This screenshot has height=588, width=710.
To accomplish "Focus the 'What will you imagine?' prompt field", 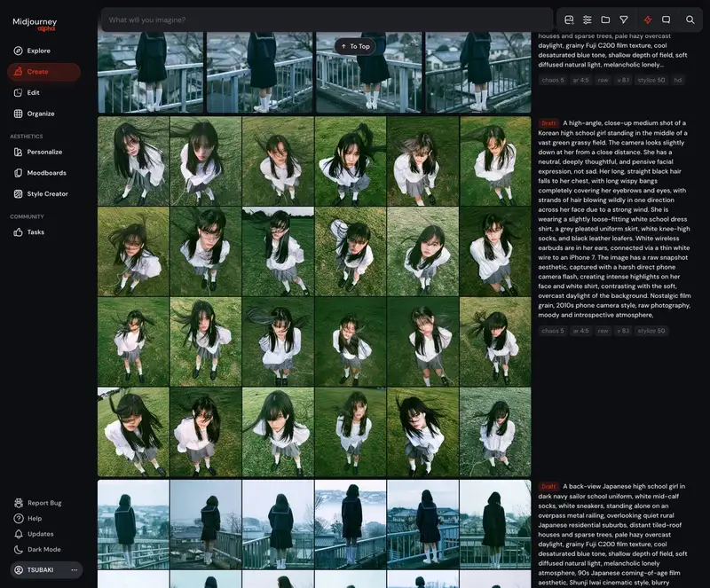I will pos(327,20).
